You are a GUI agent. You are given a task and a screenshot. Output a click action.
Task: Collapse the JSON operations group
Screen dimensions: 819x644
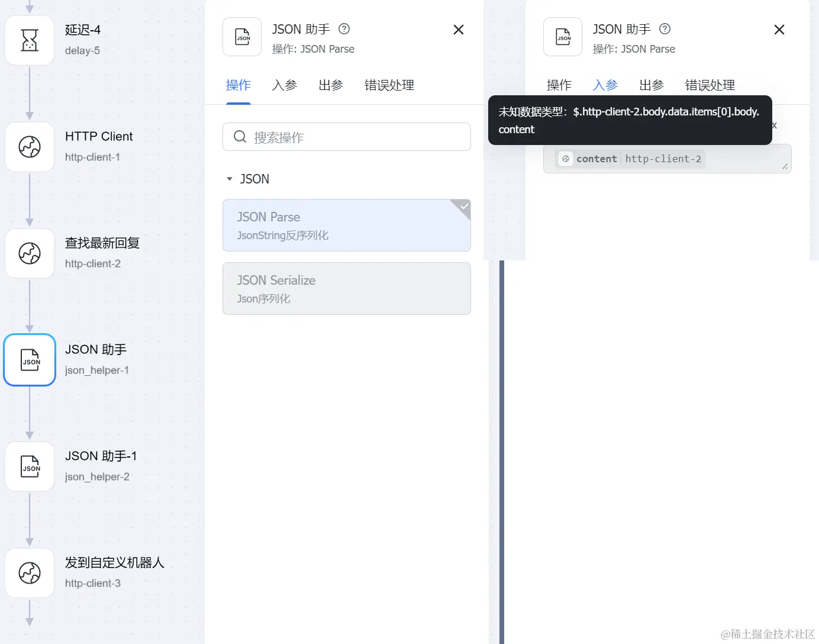pos(230,179)
